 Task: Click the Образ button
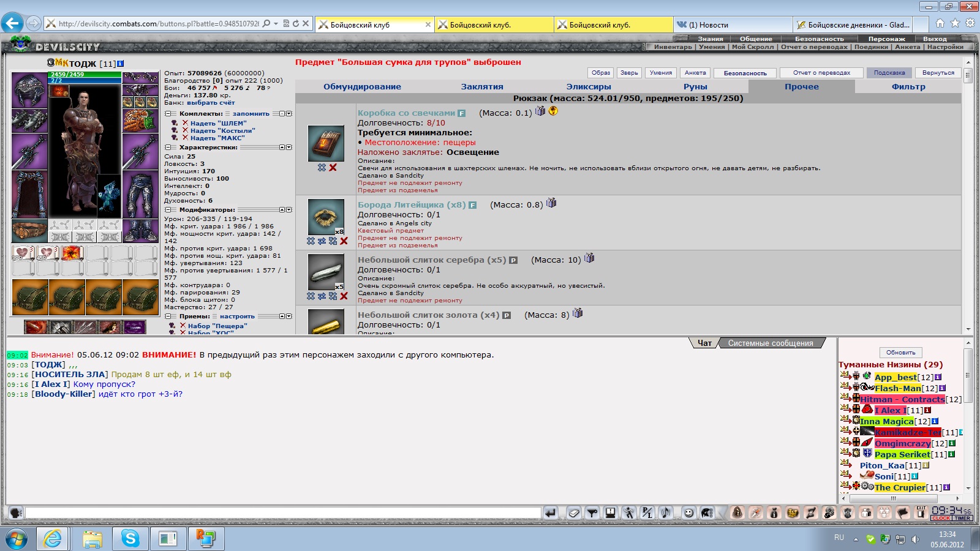(601, 73)
